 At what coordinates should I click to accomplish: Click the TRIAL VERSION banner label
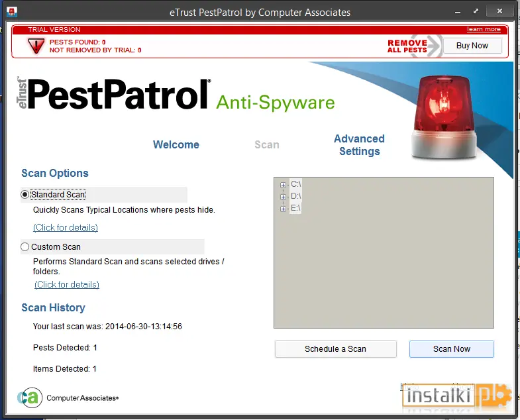(x=54, y=30)
